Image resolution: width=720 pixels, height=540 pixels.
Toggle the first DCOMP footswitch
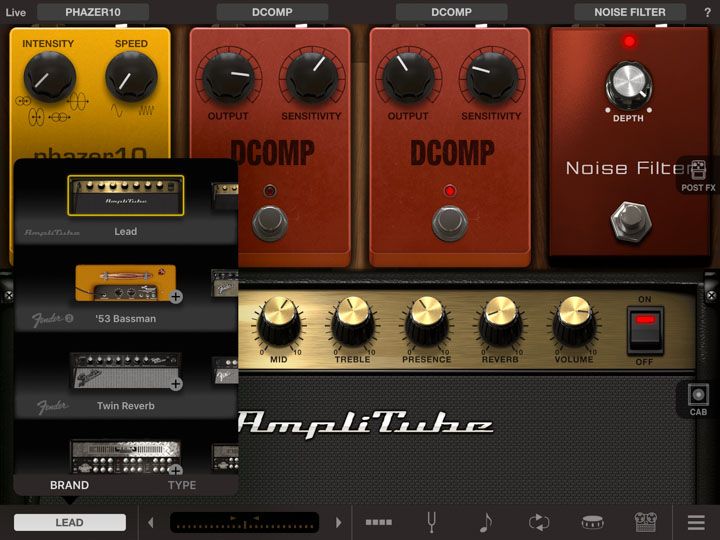[270, 224]
